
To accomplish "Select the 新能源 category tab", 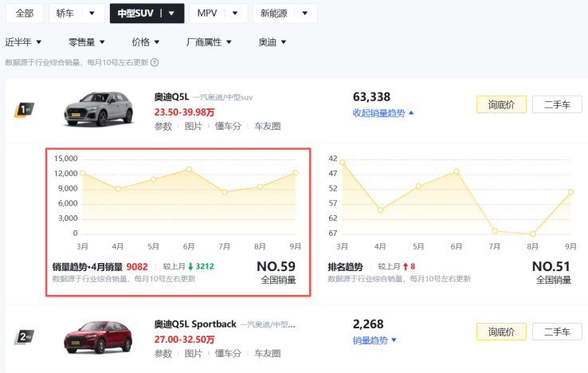I will tap(274, 14).
